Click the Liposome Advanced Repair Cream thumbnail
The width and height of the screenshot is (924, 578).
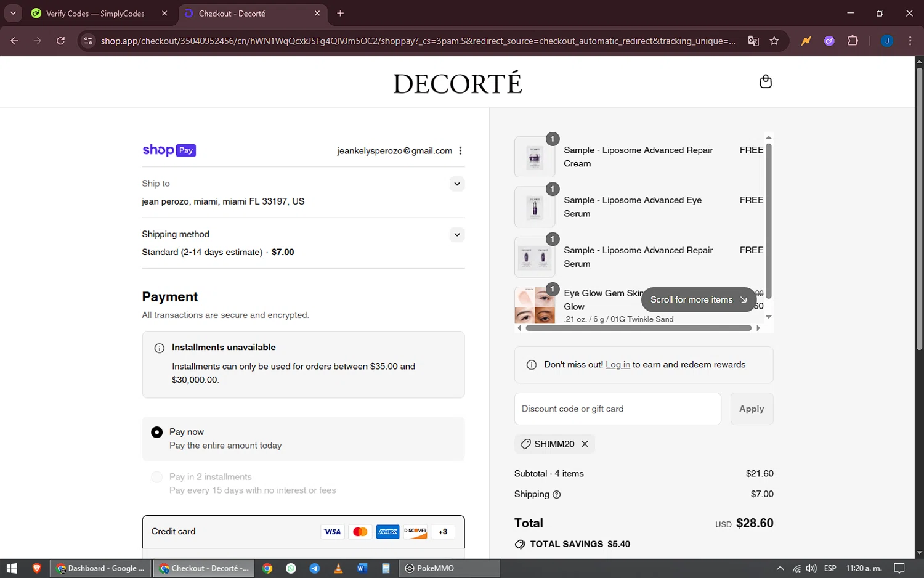coord(535,157)
